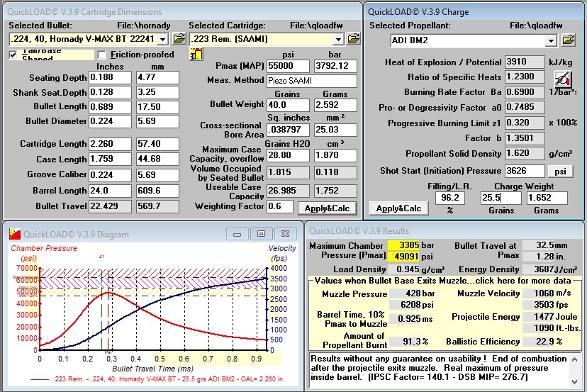587x392 pixels.
Task: Enable the Friction-proofed checkbox
Action: click(101, 55)
